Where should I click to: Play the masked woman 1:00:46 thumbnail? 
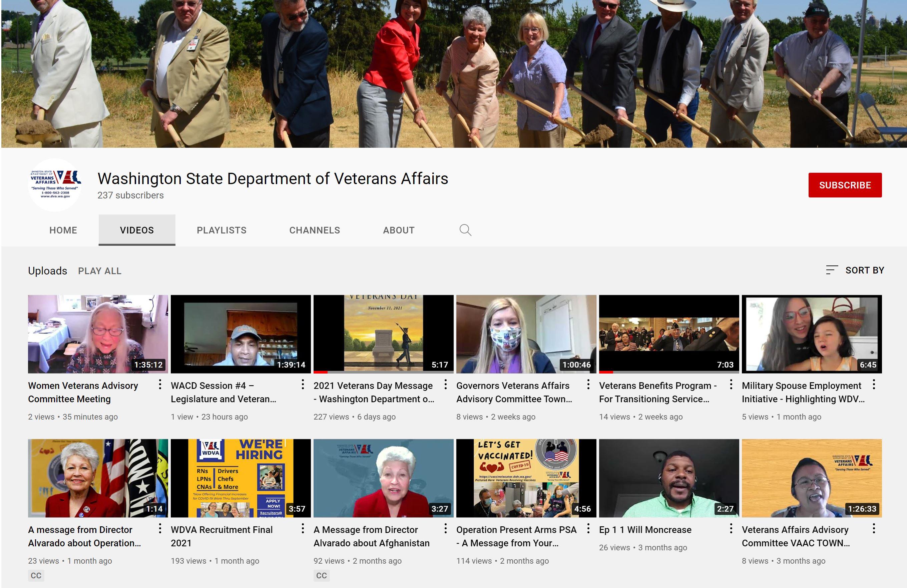(x=526, y=334)
